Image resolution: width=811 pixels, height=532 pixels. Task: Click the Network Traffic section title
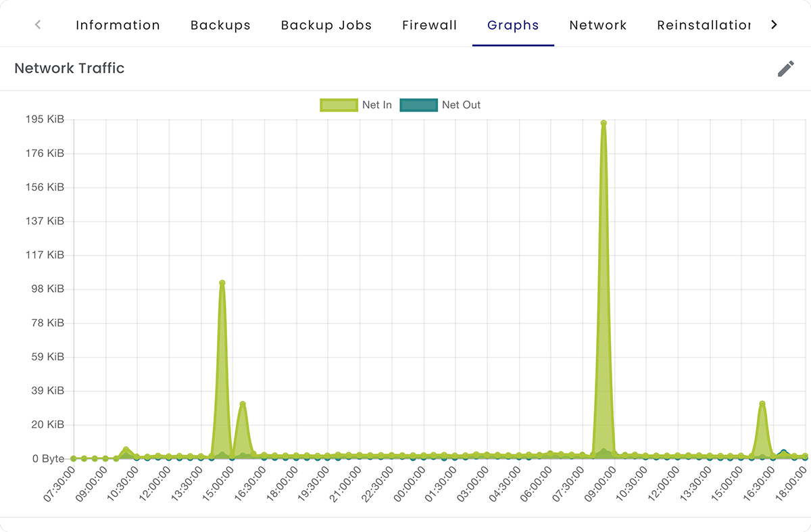[70, 68]
